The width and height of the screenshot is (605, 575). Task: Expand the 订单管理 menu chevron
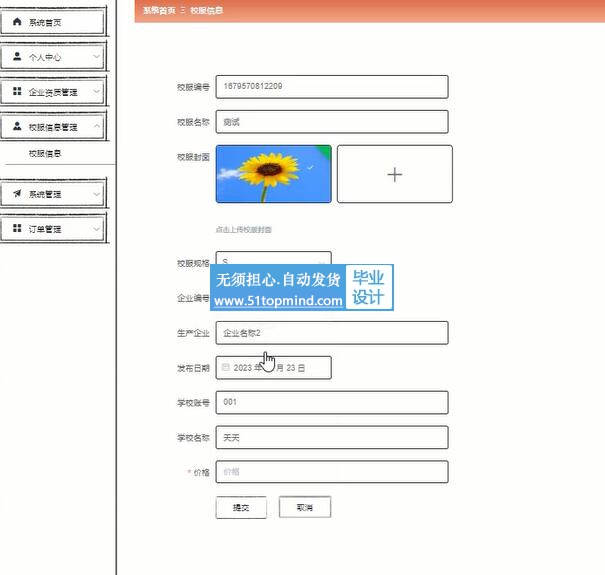96,228
